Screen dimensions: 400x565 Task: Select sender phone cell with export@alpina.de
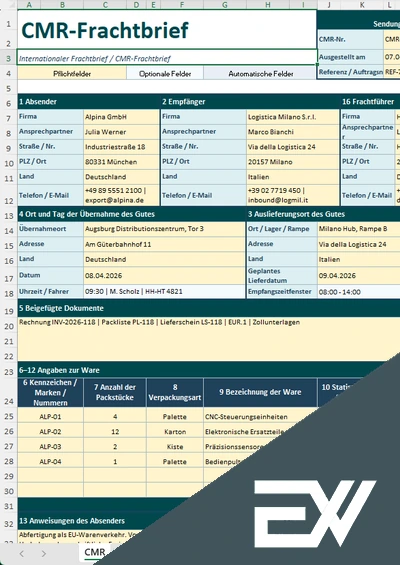pos(121,195)
